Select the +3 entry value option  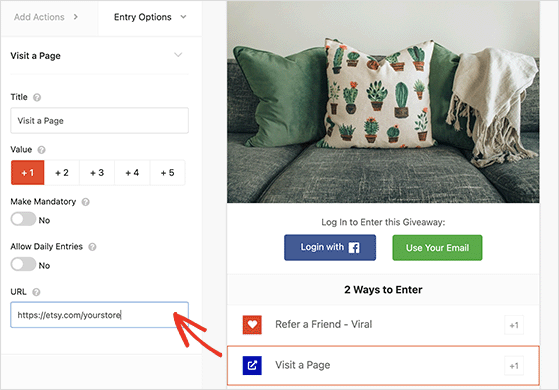[97, 173]
